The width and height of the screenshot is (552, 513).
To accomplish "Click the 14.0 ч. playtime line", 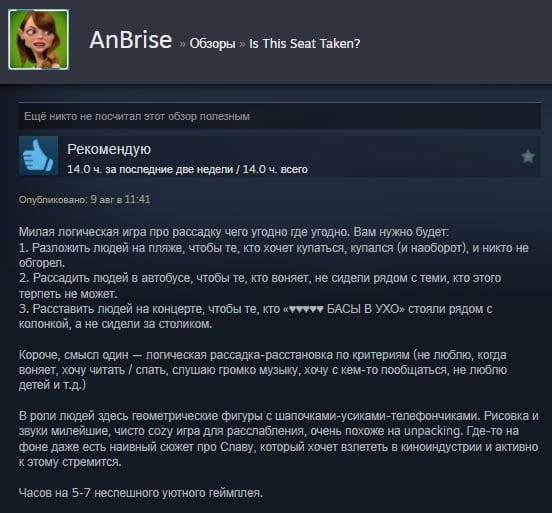I will pyautogui.click(x=187, y=169).
